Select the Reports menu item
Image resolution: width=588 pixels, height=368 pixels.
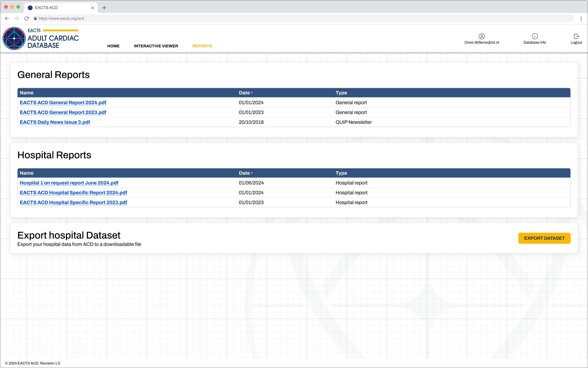coord(202,46)
